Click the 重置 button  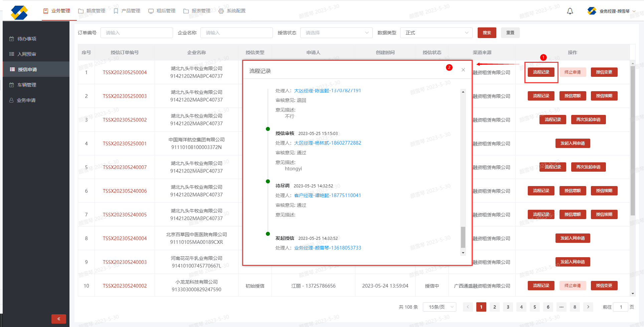tap(510, 33)
